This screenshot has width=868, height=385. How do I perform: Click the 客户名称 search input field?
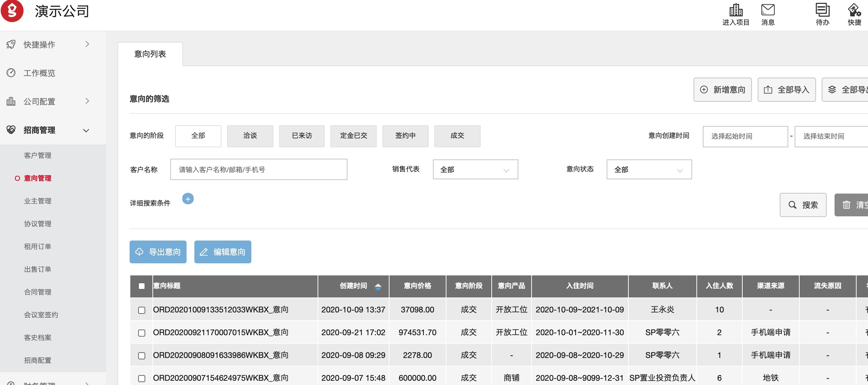[x=258, y=170]
